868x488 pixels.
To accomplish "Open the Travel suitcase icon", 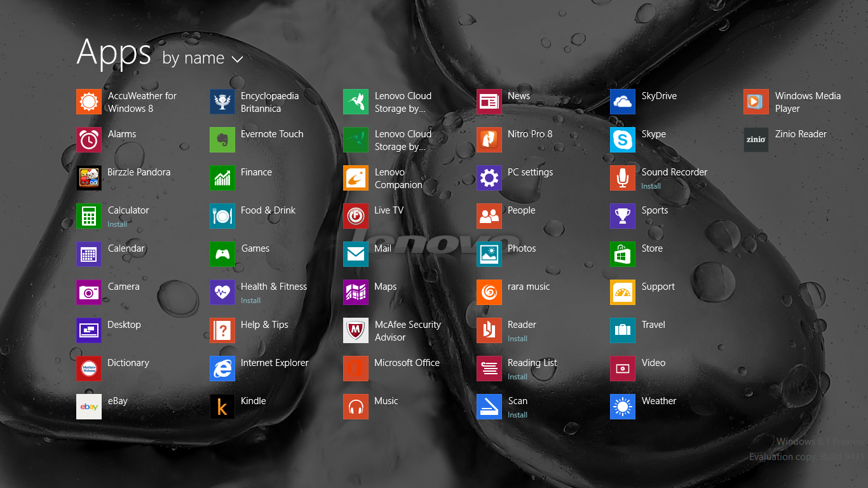I will [x=623, y=330].
